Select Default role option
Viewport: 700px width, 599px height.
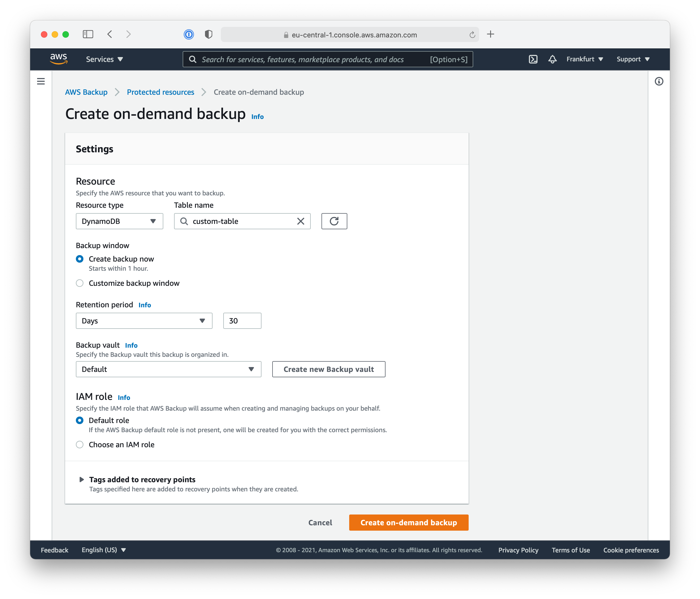pyautogui.click(x=80, y=420)
